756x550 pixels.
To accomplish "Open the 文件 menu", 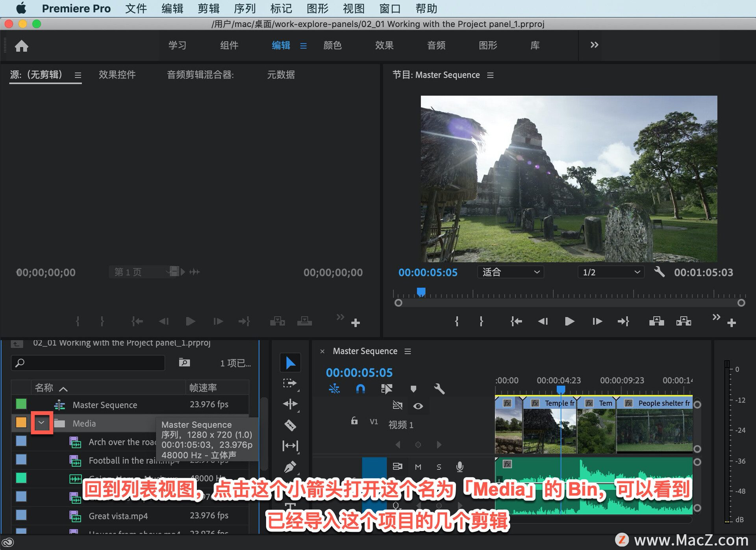I will (x=136, y=8).
